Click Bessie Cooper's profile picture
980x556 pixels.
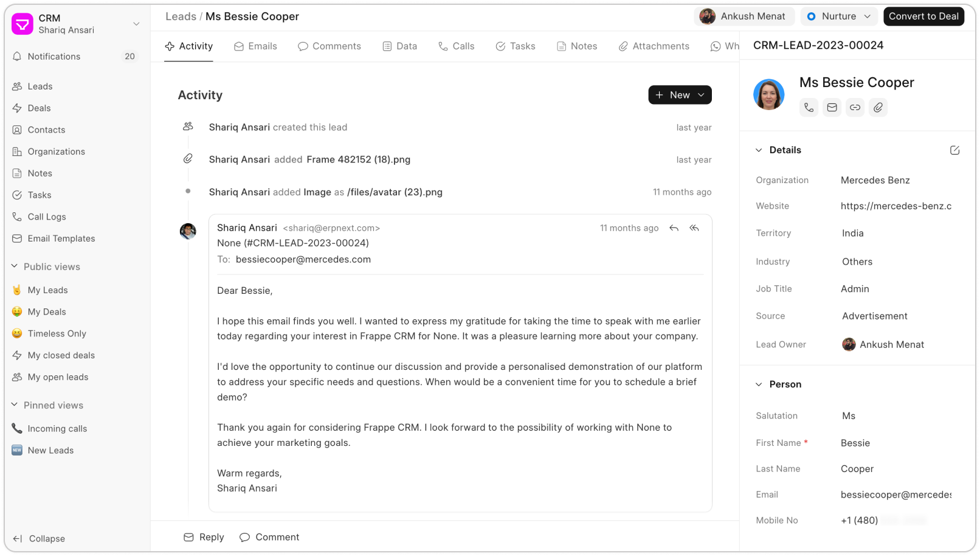[x=768, y=95]
